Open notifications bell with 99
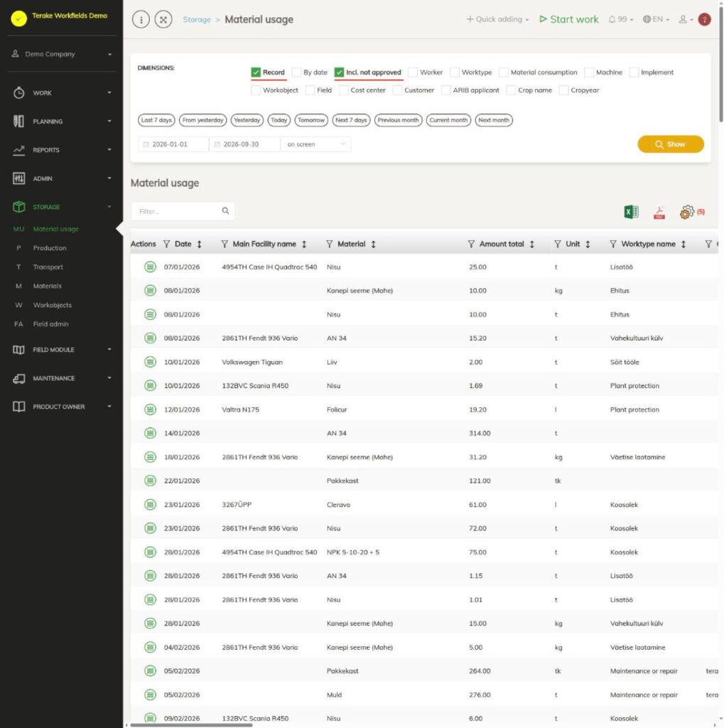The width and height of the screenshot is (724, 728). coord(620,19)
